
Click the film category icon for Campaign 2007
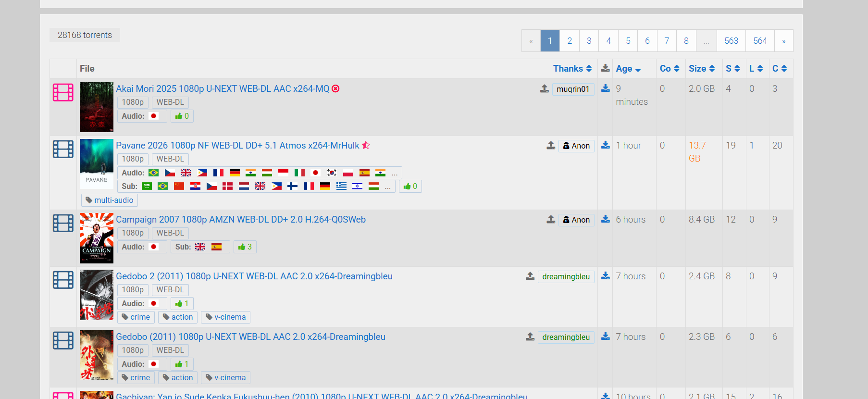pyautogui.click(x=63, y=223)
